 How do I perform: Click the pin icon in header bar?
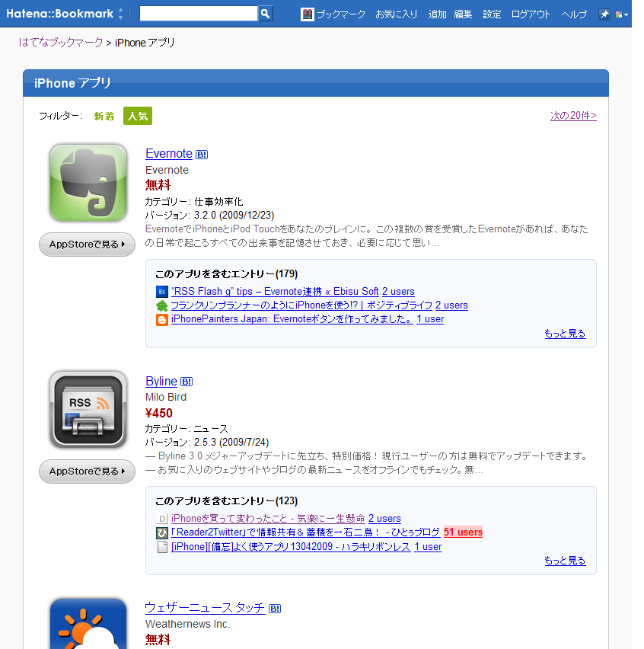point(604,14)
